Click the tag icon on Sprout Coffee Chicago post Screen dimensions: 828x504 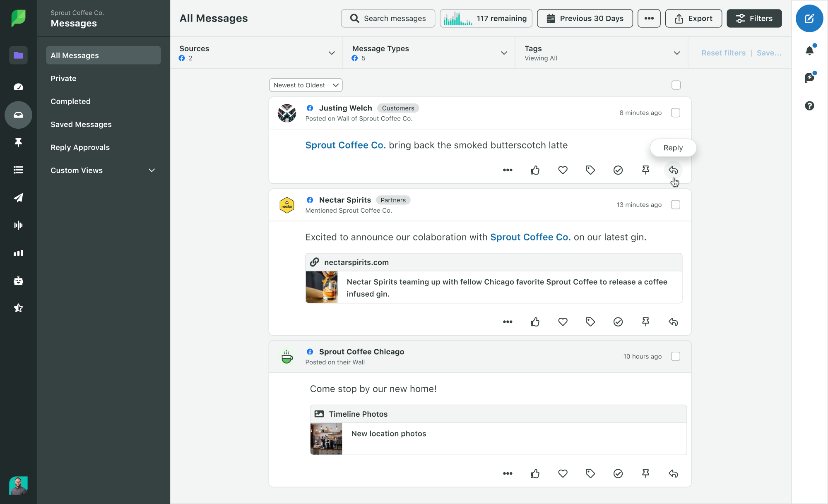click(x=590, y=473)
